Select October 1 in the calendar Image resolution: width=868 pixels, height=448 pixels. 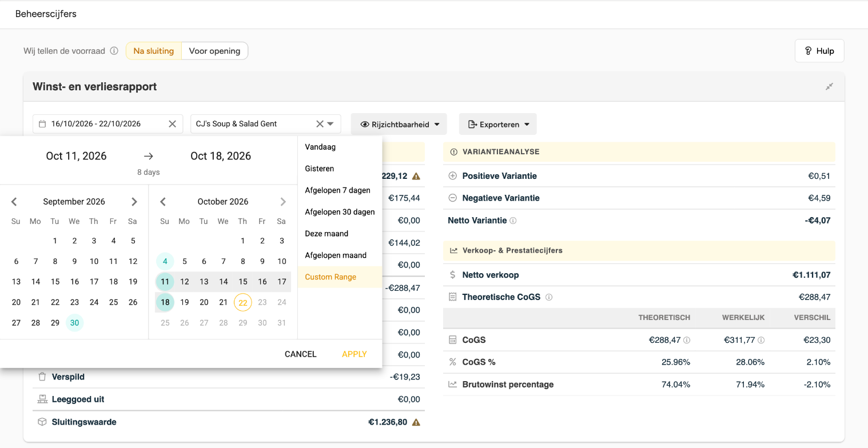coord(243,241)
